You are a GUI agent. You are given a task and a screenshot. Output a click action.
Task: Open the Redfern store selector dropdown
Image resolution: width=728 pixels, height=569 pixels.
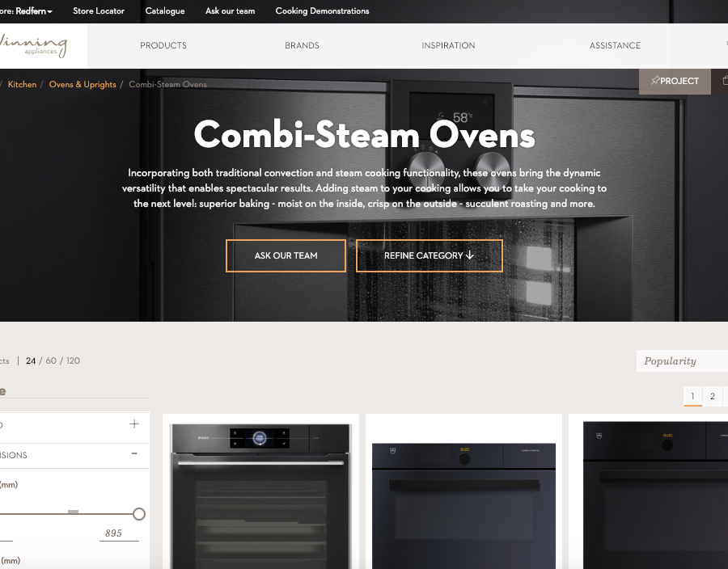(x=34, y=11)
